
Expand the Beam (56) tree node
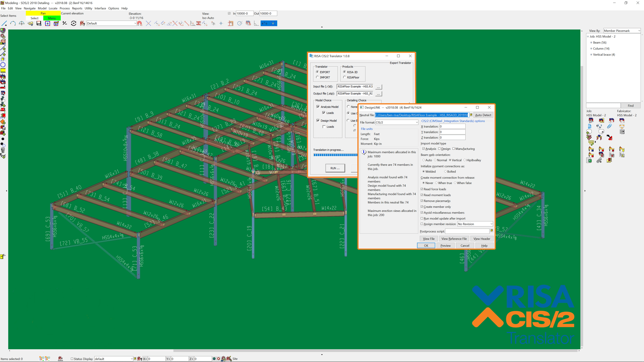click(591, 42)
